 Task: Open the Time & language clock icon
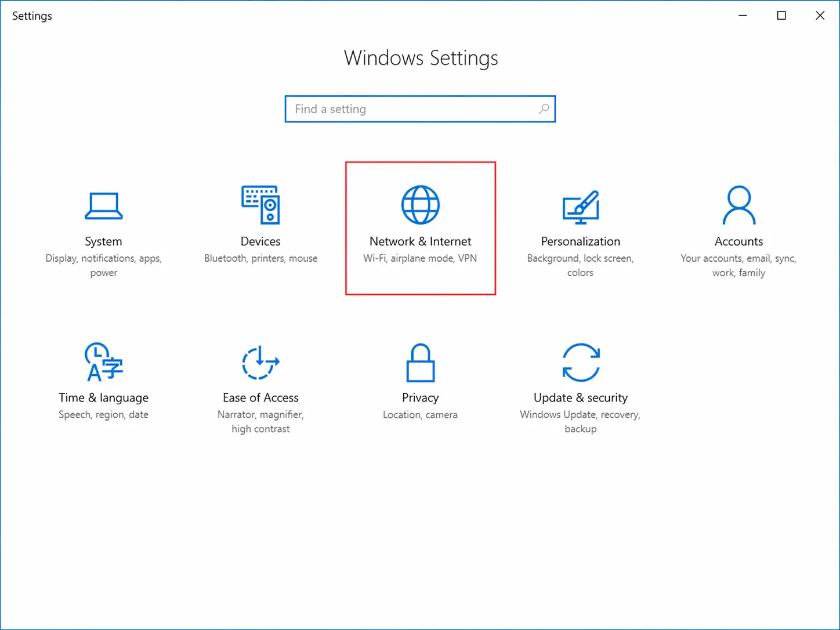pos(103,362)
